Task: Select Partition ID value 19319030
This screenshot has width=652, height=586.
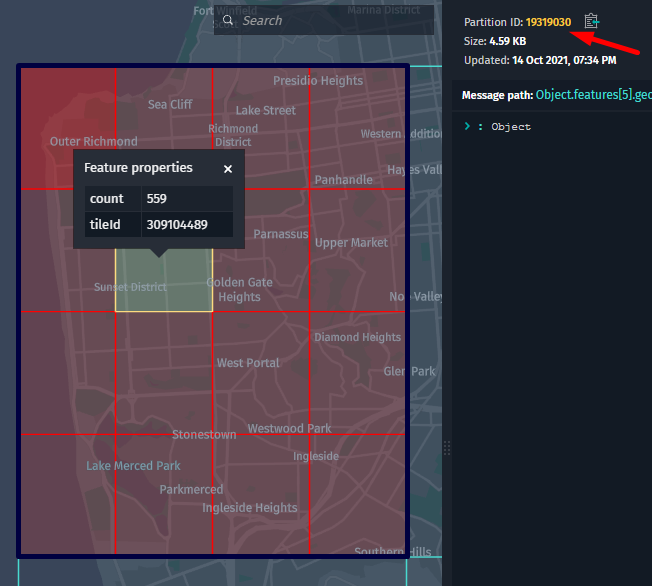Action: pos(548,22)
